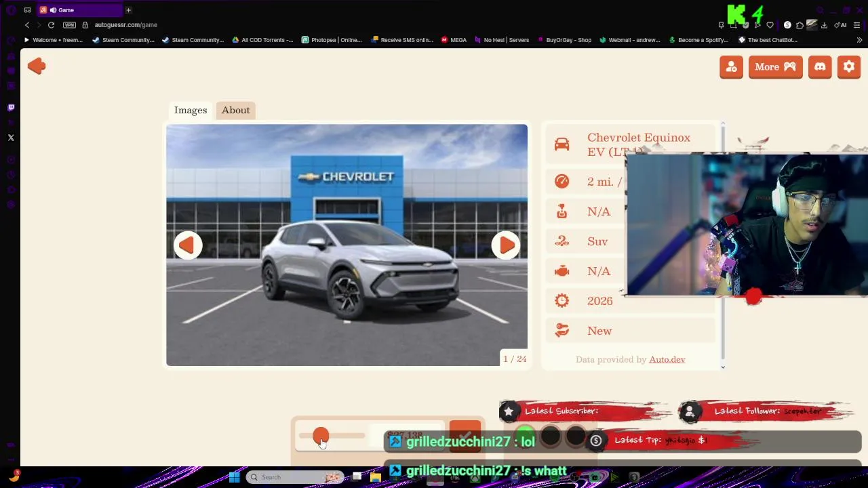The height and width of the screenshot is (488, 868).
Task: Open the browser downloads icon
Action: 824,25
